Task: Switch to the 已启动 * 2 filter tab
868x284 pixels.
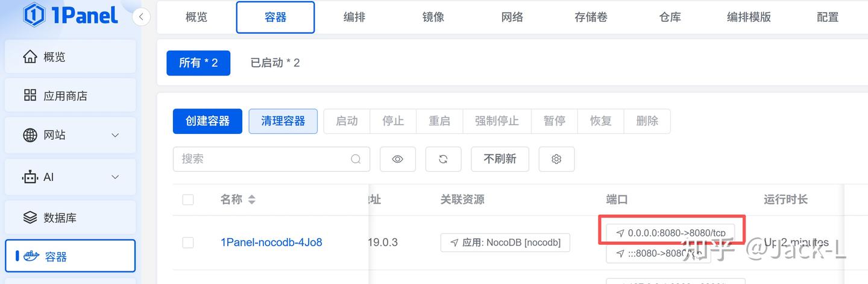Action: [275, 63]
